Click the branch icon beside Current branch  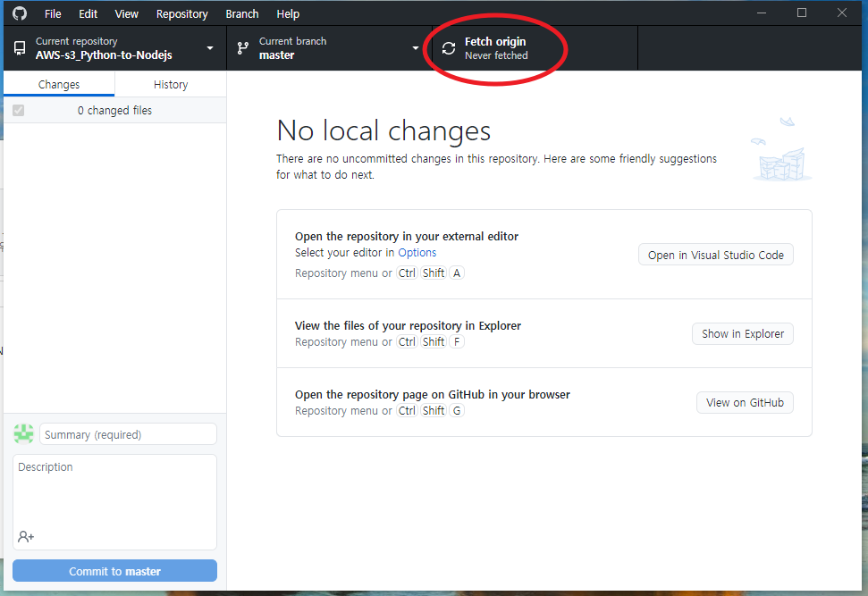tap(242, 48)
